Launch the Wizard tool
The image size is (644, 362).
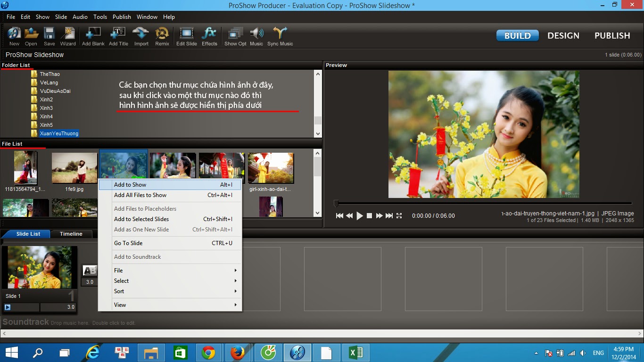pos(68,36)
